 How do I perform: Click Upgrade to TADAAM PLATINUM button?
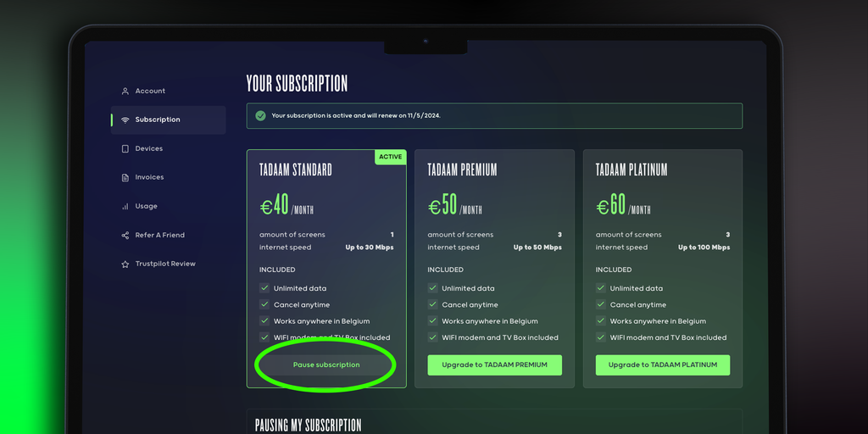click(x=663, y=364)
